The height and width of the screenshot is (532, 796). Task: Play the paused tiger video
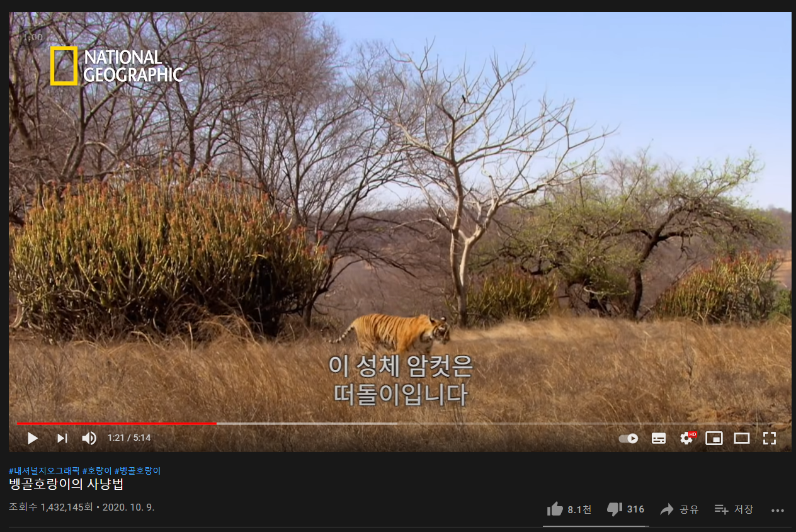tap(33, 438)
